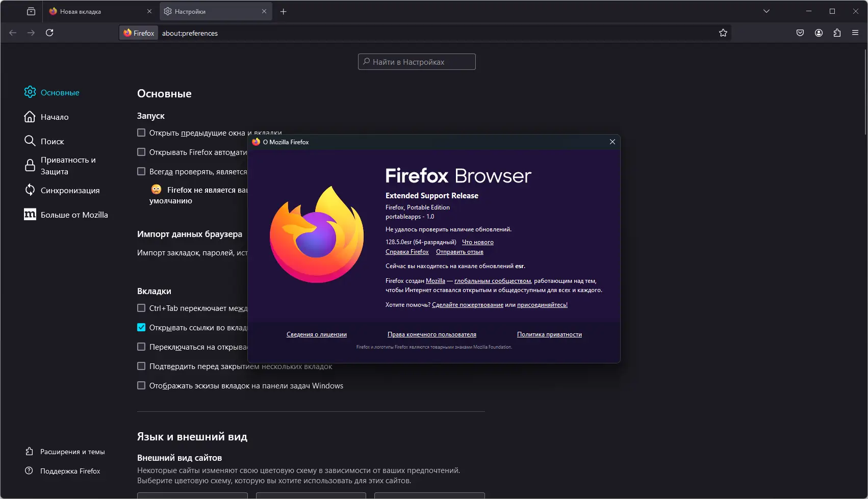Open the account profile icon

(x=819, y=33)
